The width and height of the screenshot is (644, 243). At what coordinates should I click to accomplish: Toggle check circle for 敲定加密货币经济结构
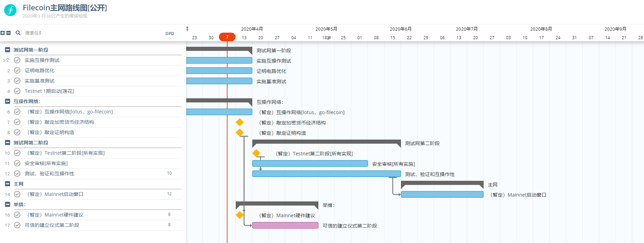pos(17,122)
